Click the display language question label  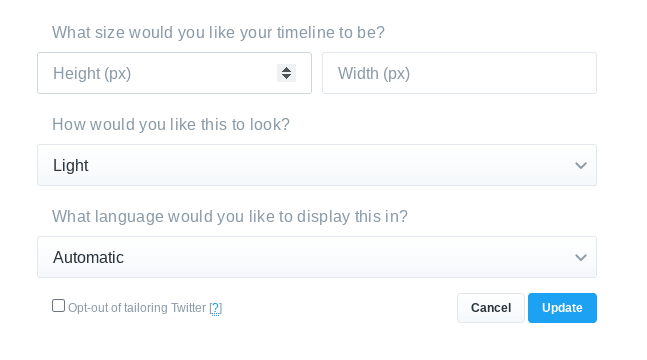coord(230,216)
